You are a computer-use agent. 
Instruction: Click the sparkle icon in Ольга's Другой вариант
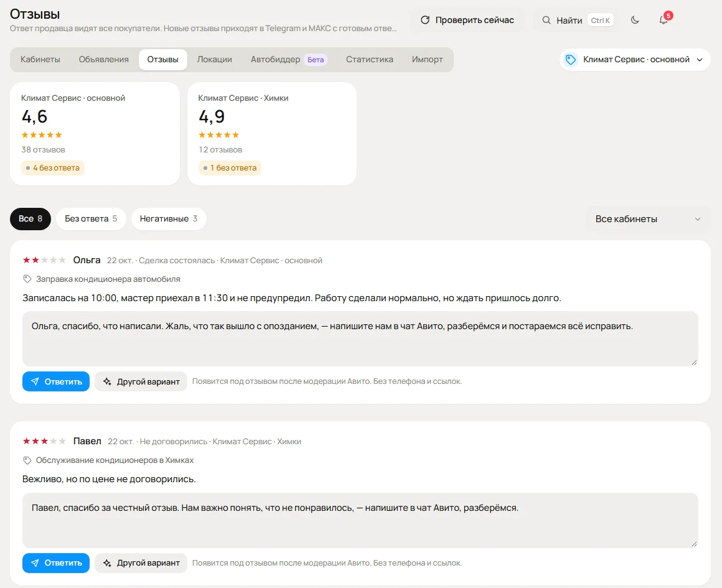click(x=107, y=381)
